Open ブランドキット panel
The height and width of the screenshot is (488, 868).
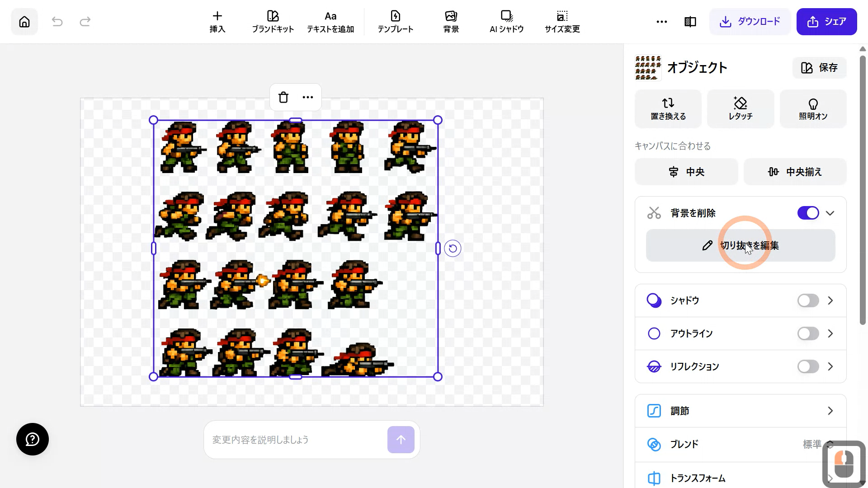273,22
